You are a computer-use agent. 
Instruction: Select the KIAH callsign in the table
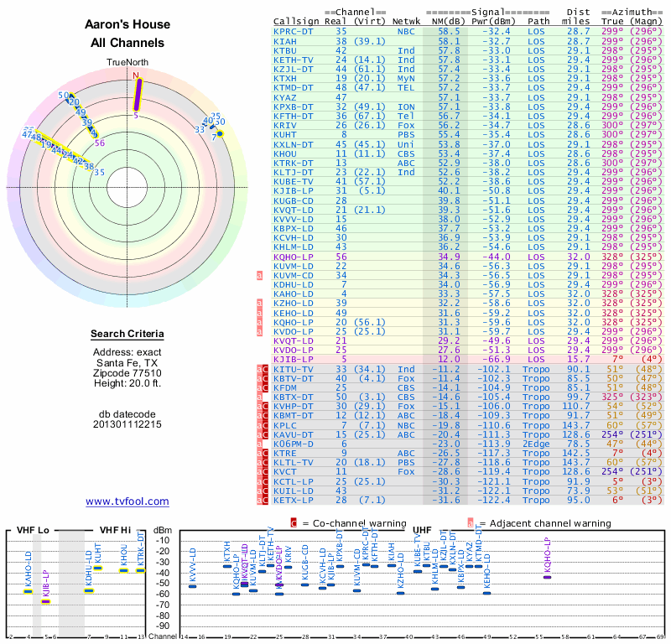click(x=285, y=41)
